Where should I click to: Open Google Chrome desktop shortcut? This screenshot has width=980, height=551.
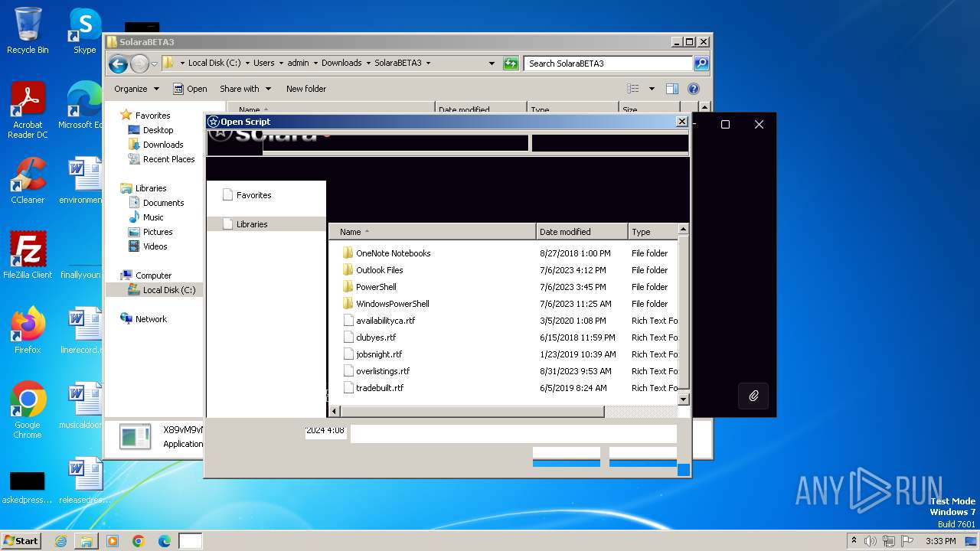coord(28,410)
